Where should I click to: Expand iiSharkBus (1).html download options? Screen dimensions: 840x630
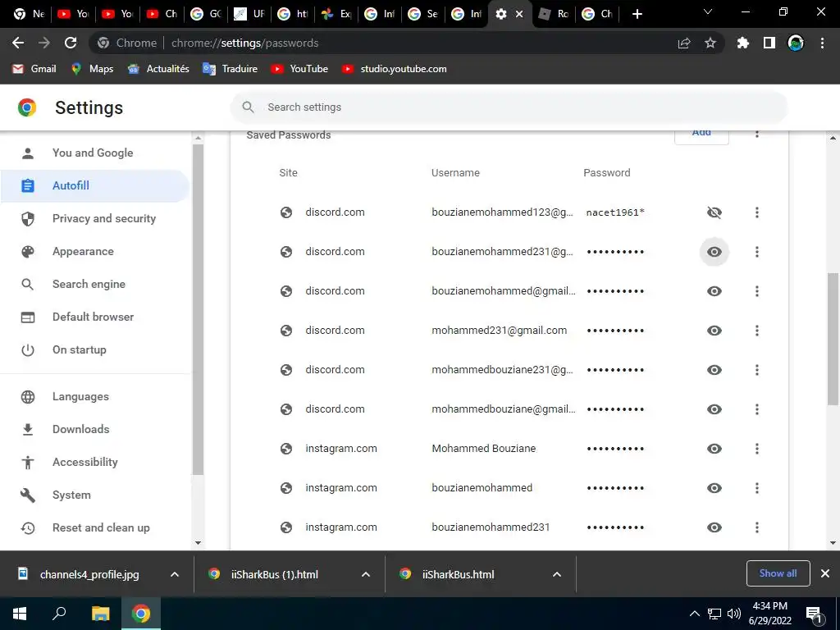[x=366, y=574]
